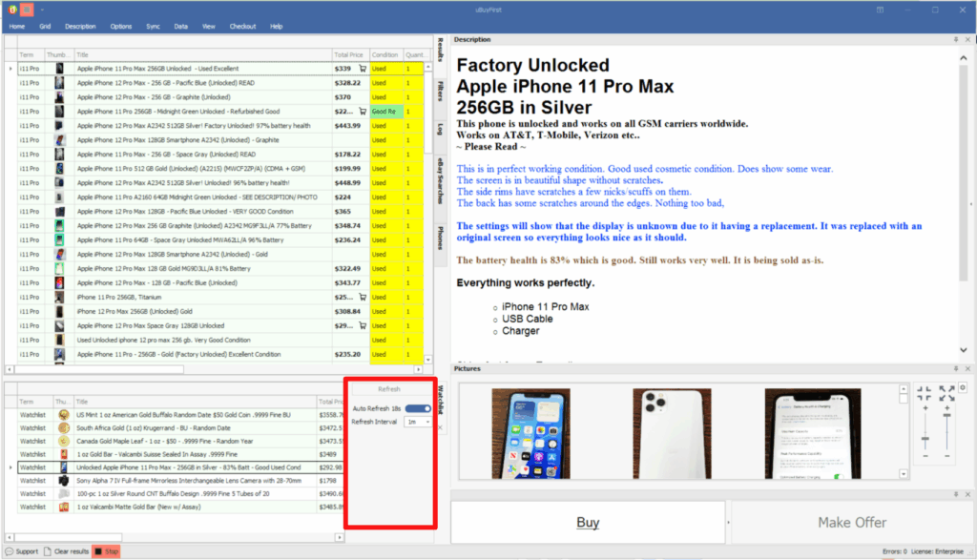The width and height of the screenshot is (977, 560).
Task: Click minus below the right picture zoom slider
Action: tap(947, 456)
